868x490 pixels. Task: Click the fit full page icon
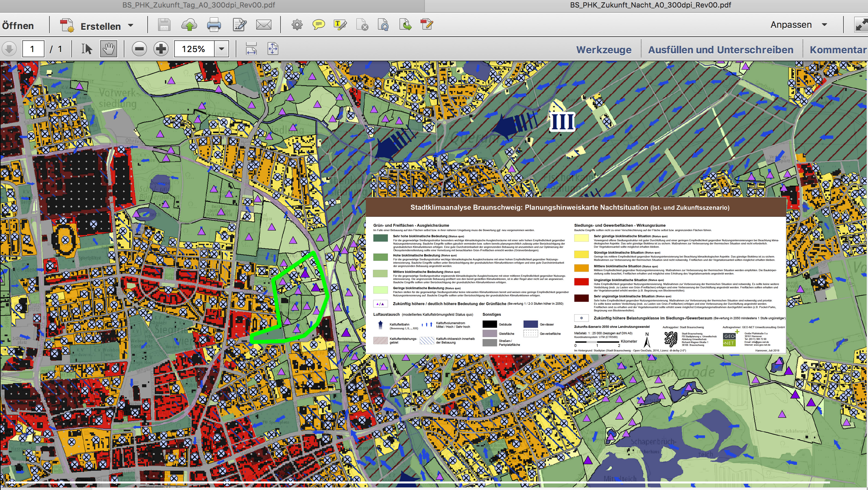pos(273,49)
